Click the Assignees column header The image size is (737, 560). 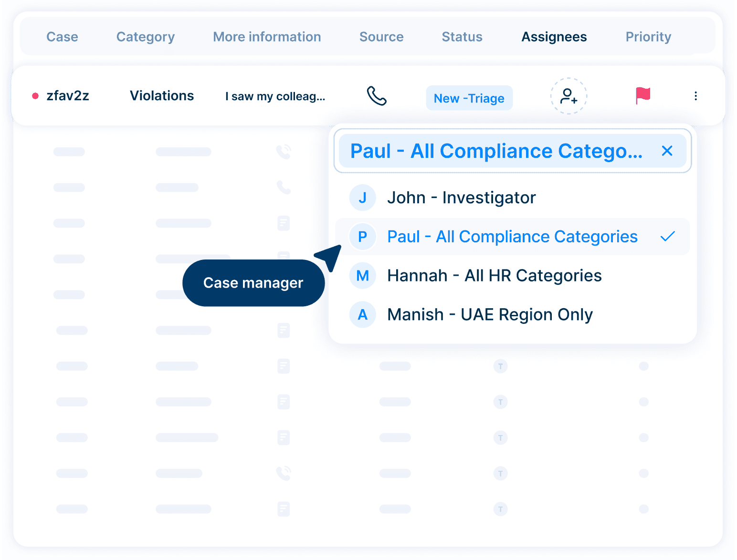(554, 37)
